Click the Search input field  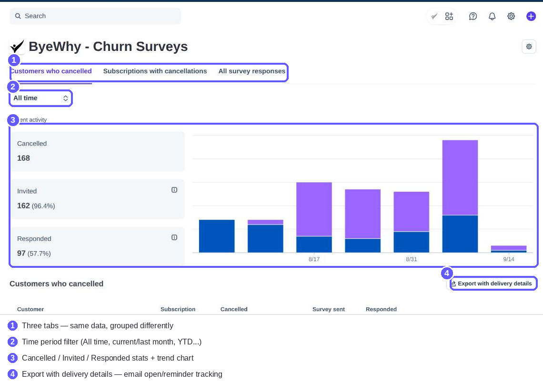[x=95, y=16]
